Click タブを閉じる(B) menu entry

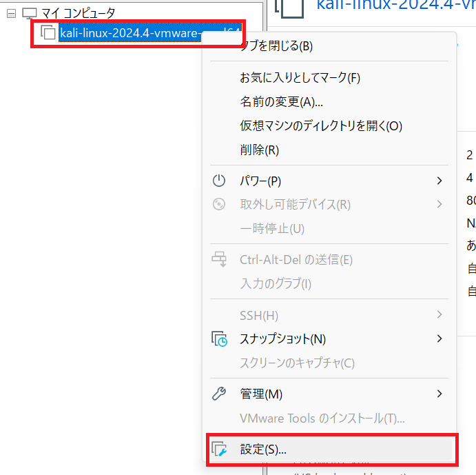(x=276, y=46)
